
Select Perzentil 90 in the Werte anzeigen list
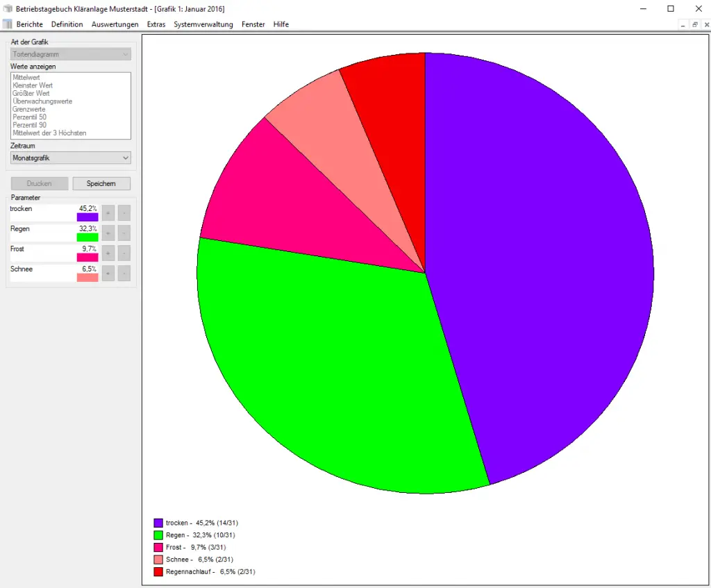click(29, 125)
